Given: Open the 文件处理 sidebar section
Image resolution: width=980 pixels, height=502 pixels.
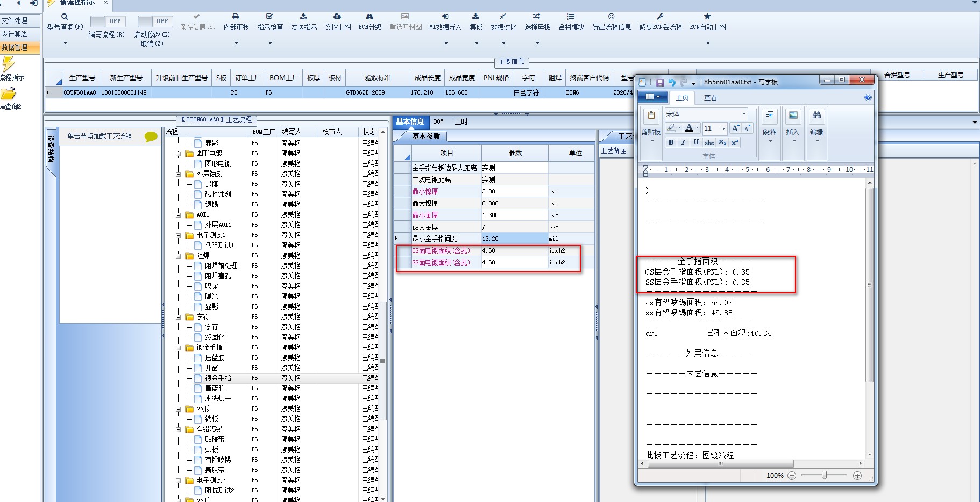Looking at the screenshot, I should pyautogui.click(x=20, y=20).
